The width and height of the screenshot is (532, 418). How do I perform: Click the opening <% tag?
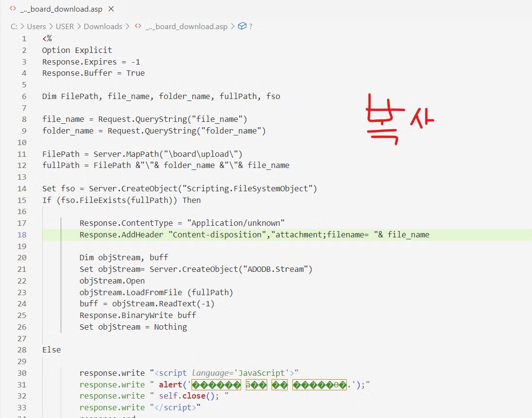click(x=47, y=38)
